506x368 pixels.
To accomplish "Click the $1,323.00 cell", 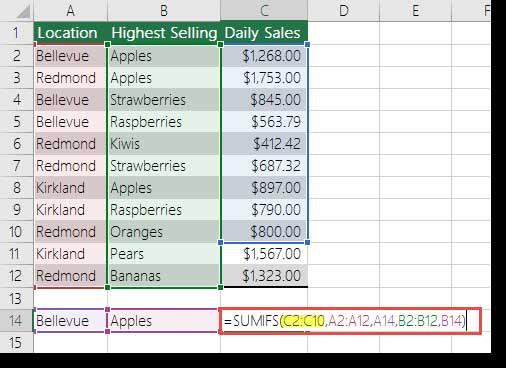I will 264,276.
